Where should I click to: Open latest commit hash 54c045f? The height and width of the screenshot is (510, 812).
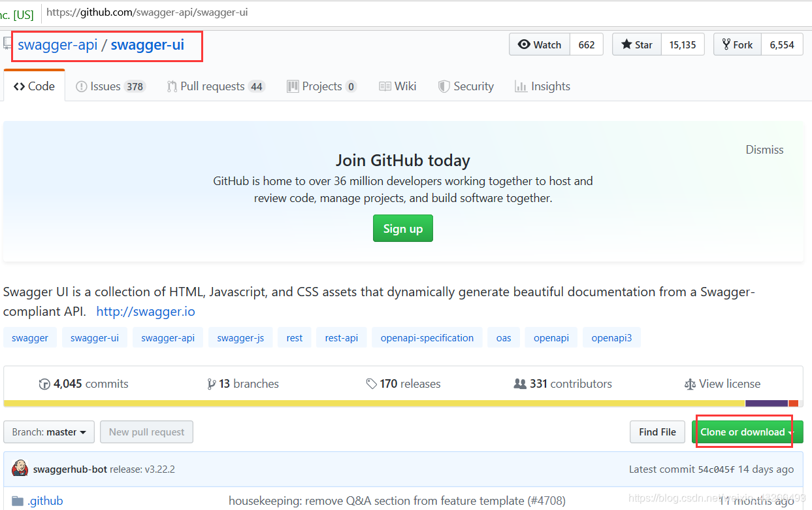tap(717, 469)
